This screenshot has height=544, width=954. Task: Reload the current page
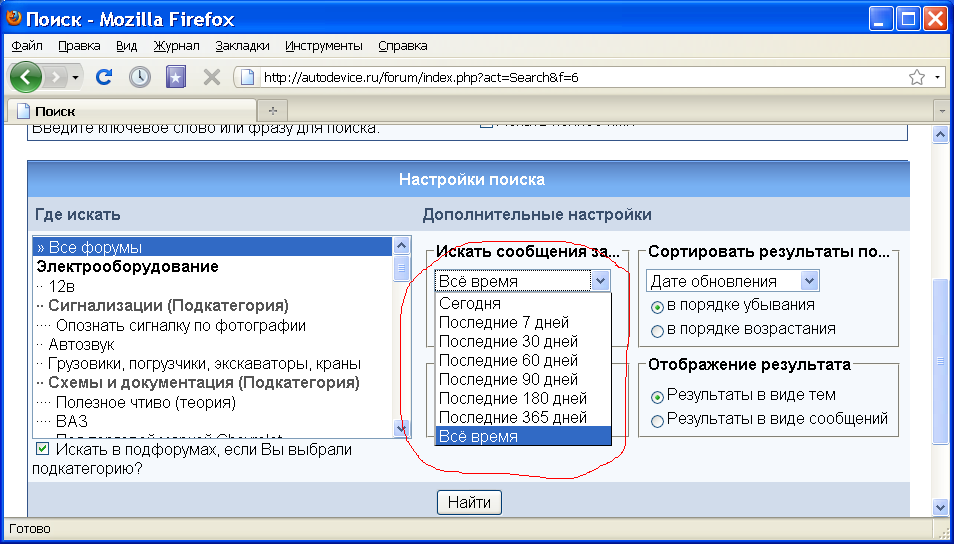click(104, 77)
